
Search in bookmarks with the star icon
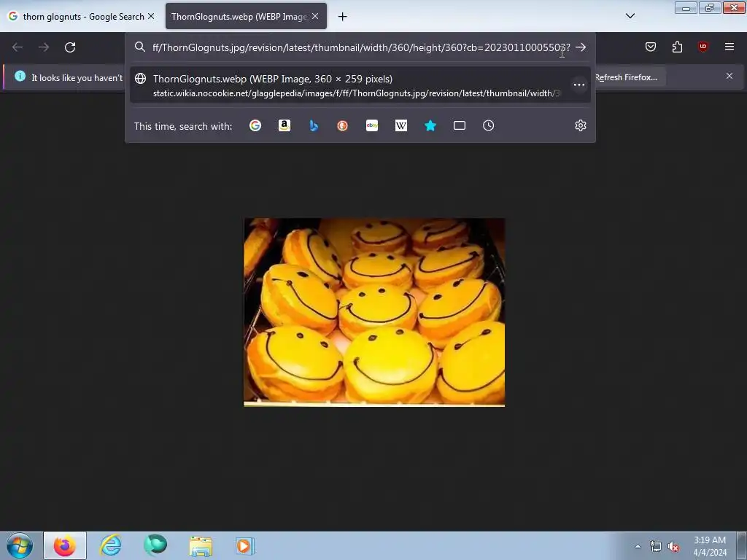click(x=430, y=125)
